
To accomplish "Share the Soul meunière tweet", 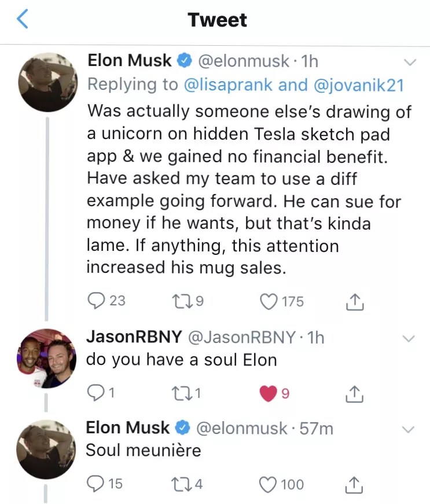I will (352, 483).
